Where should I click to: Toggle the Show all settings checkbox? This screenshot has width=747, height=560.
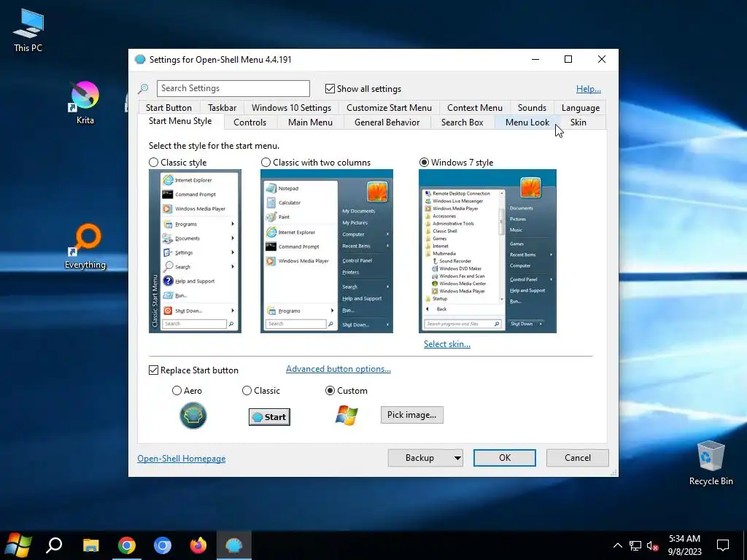330,88
